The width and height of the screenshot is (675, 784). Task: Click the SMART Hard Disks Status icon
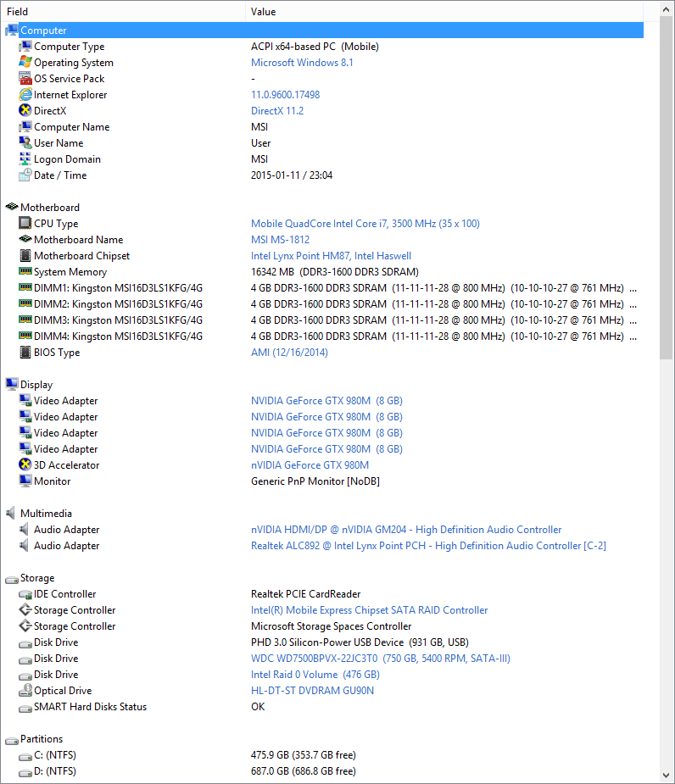click(x=25, y=708)
